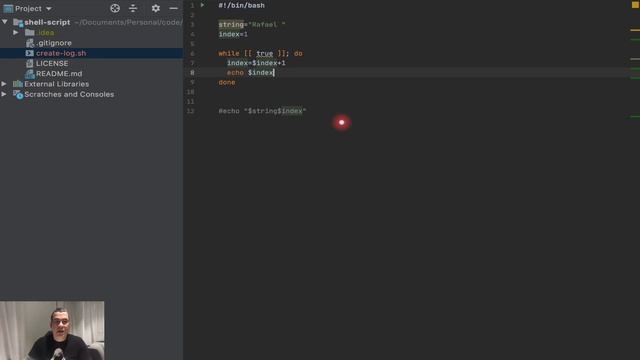Click the yellow inspection indicator top right
Viewport: 640px width, 360px height.
(x=635, y=5)
